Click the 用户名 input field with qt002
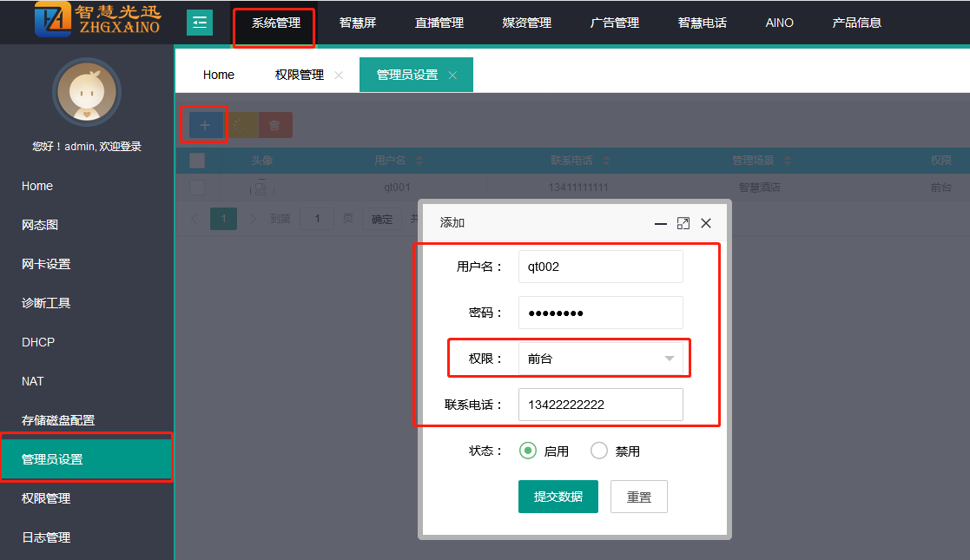 (600, 267)
